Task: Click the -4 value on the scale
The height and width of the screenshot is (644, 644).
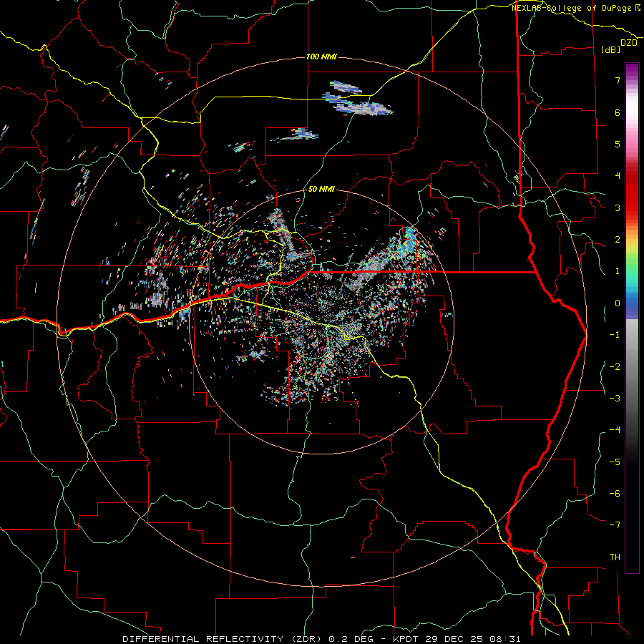Action: 615,429
